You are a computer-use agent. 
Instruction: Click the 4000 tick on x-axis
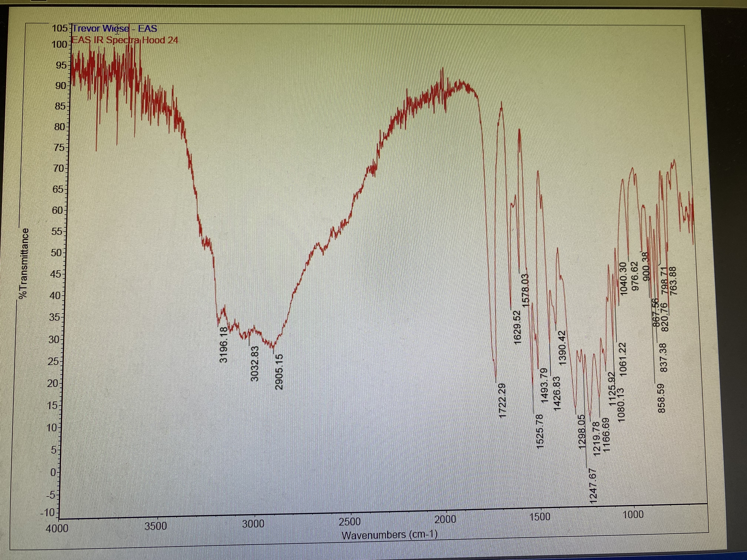[x=57, y=528]
